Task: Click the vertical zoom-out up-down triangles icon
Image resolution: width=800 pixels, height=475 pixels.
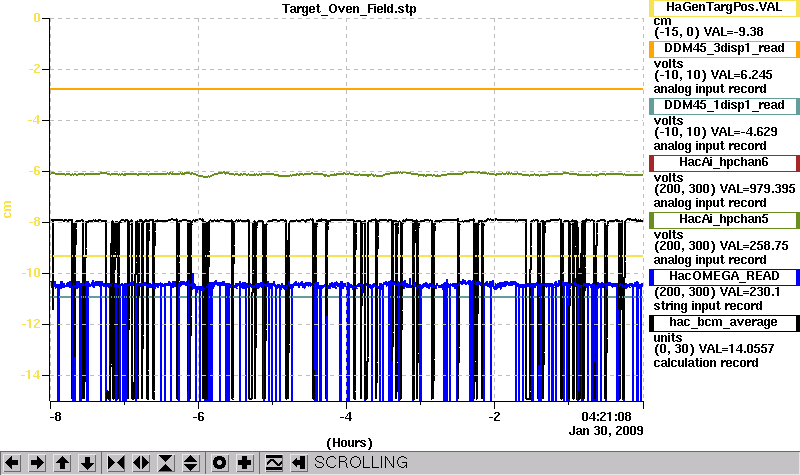Action: 191,463
